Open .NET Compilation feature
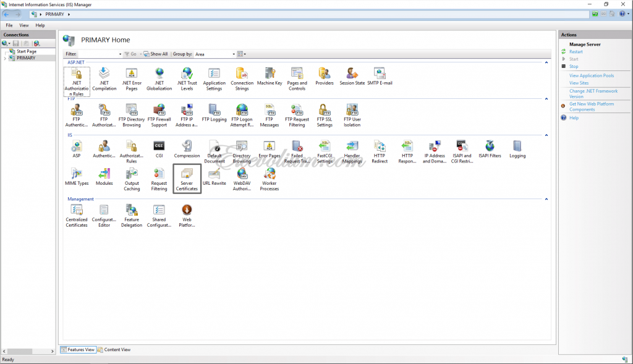 click(104, 79)
